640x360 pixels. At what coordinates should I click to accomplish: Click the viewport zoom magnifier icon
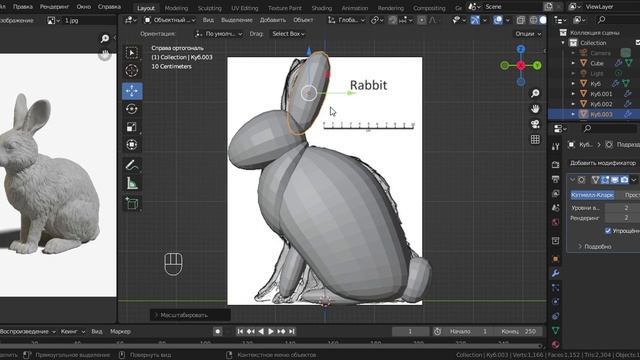tap(535, 93)
